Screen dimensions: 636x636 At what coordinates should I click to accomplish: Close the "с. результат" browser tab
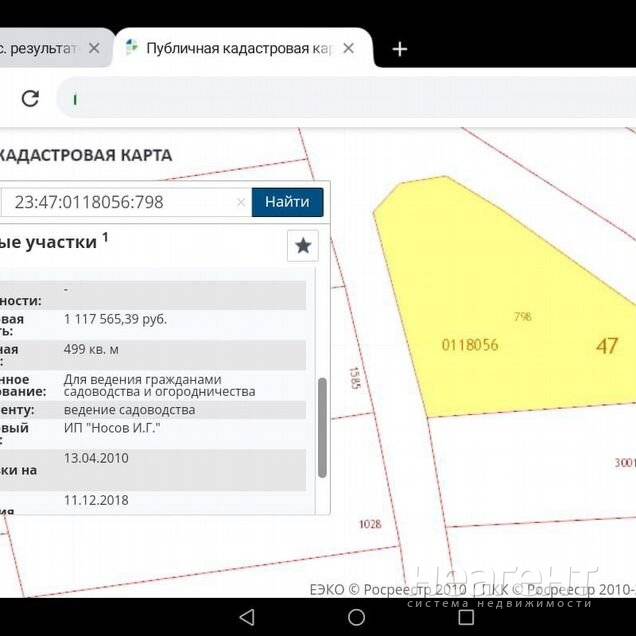pos(95,48)
